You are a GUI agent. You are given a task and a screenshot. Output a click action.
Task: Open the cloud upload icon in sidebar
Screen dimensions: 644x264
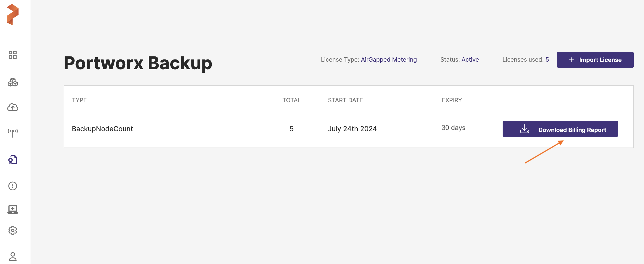[x=13, y=107]
